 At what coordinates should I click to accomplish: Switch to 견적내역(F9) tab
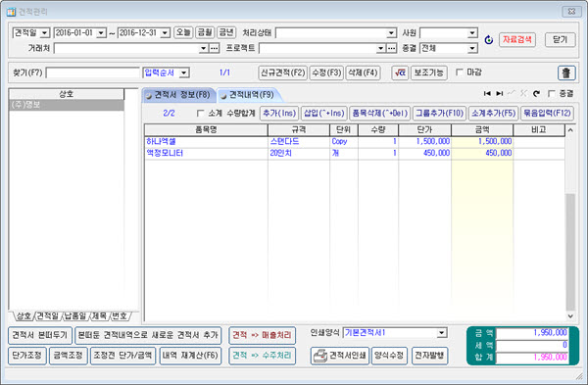click(x=249, y=95)
